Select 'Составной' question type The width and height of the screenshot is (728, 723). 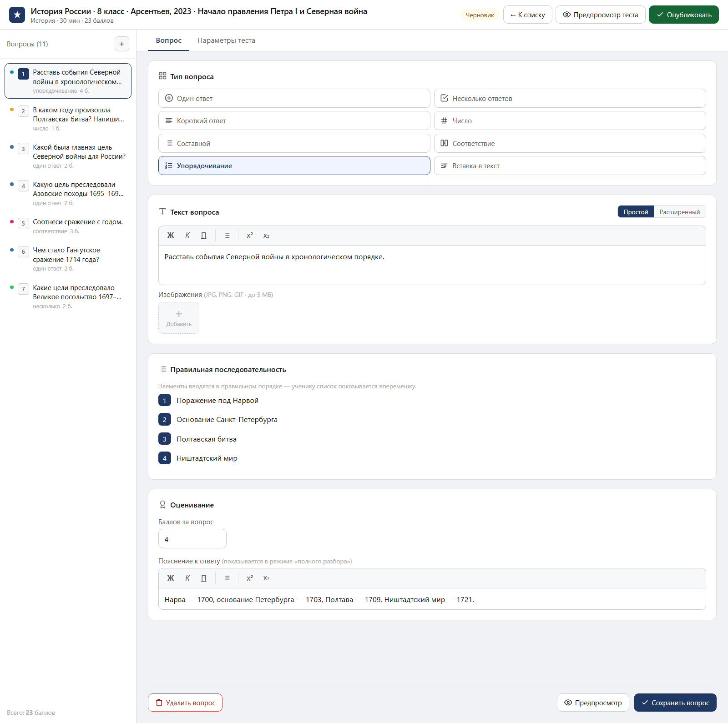click(x=294, y=143)
